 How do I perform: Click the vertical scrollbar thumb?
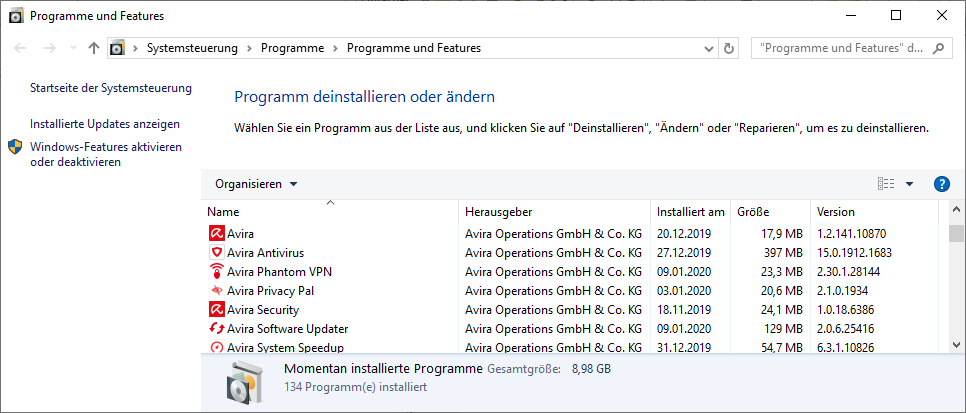click(956, 233)
